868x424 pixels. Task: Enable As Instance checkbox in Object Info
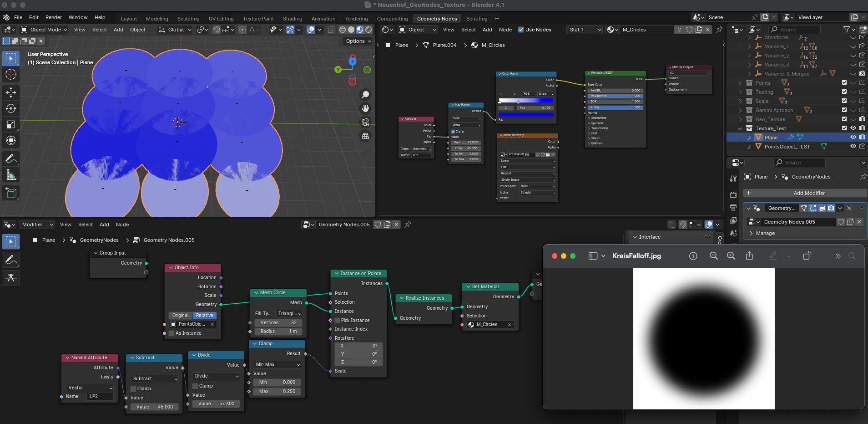pos(172,333)
